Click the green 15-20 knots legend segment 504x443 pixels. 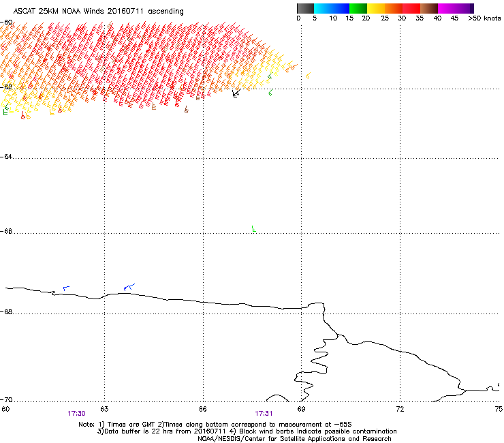pyautogui.click(x=358, y=8)
